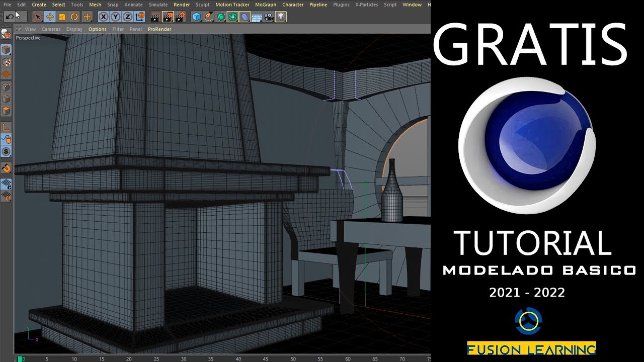The image size is (644, 362).
Task: Add a Light object
Action: (x=281, y=17)
